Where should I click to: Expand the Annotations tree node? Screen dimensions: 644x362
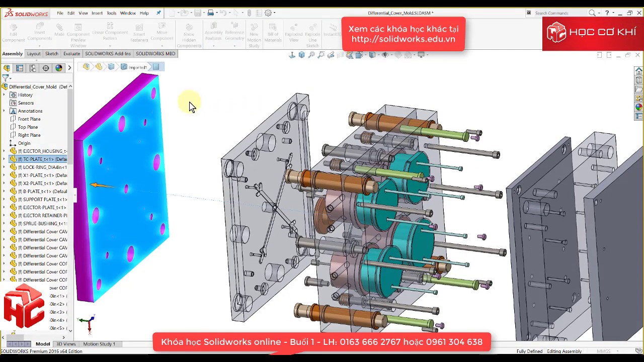[x=5, y=111]
